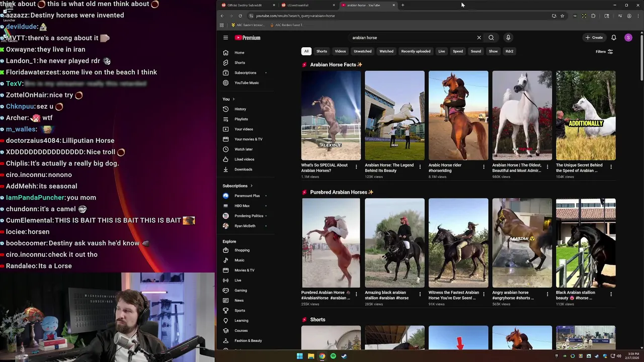
Task: Open options for "Black Arabian stallion beauty" short
Action: point(611,294)
